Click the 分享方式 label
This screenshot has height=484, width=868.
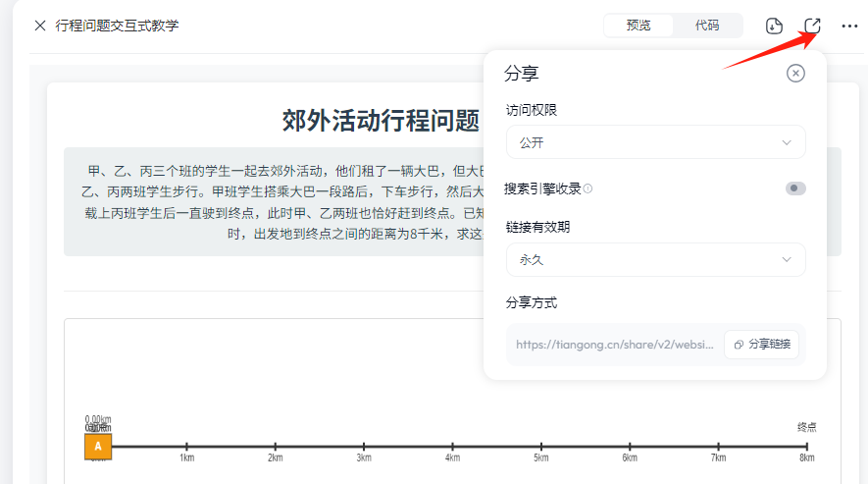coord(532,302)
